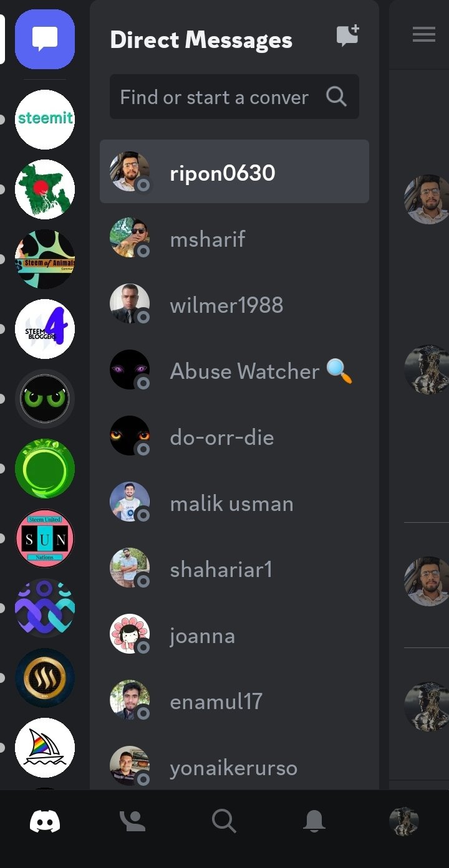Open the Bangladesh map server icon
This screenshot has width=449, height=868.
coord(45,189)
